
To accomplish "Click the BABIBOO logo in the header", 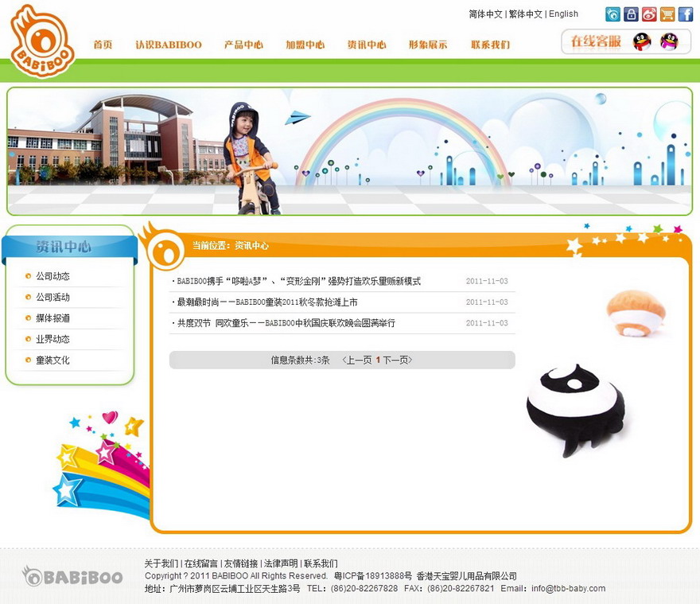I will (x=42, y=41).
